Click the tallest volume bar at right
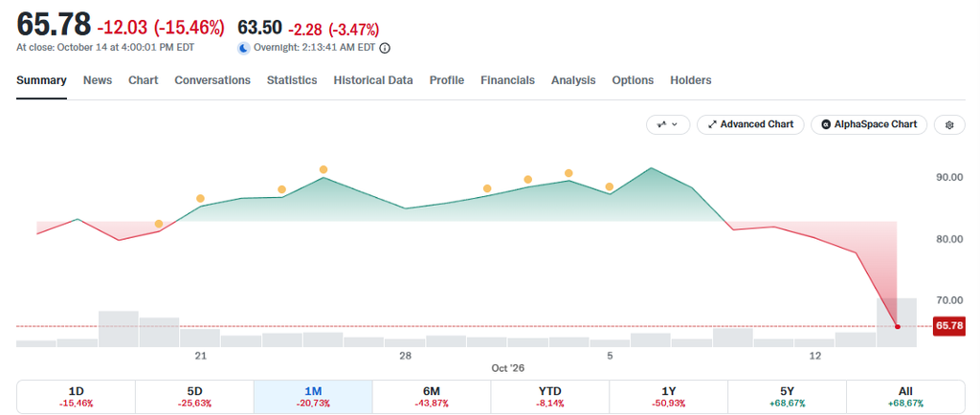 (897, 322)
